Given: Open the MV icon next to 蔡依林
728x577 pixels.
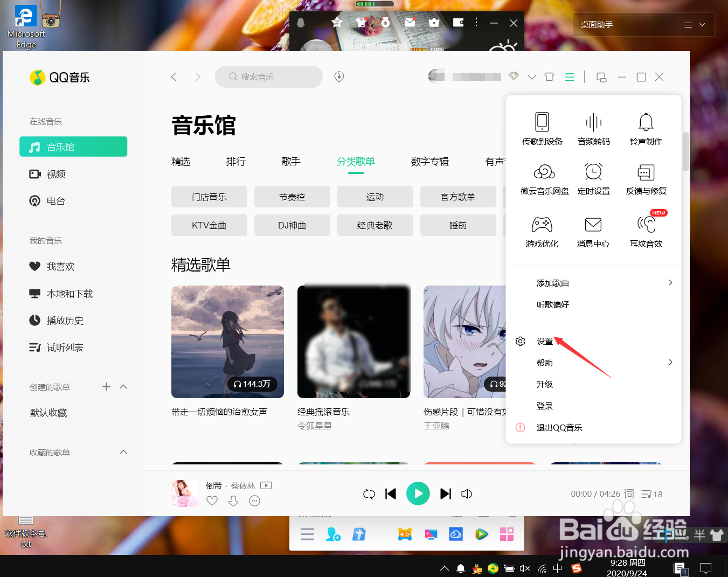Looking at the screenshot, I should click(266, 485).
